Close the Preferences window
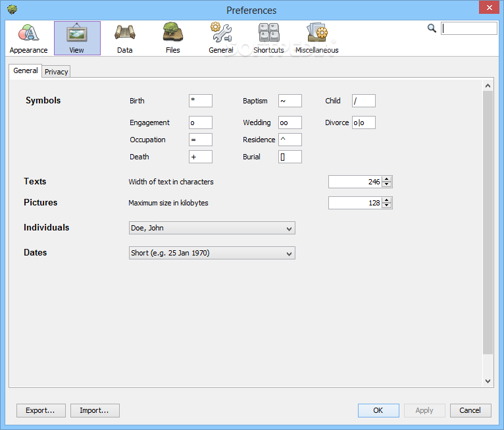 coord(489,7)
